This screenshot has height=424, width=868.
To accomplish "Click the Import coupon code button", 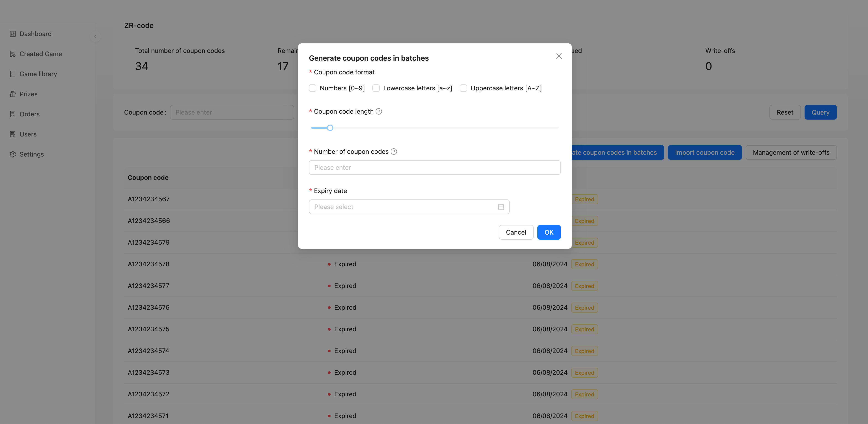I will pyautogui.click(x=704, y=152).
